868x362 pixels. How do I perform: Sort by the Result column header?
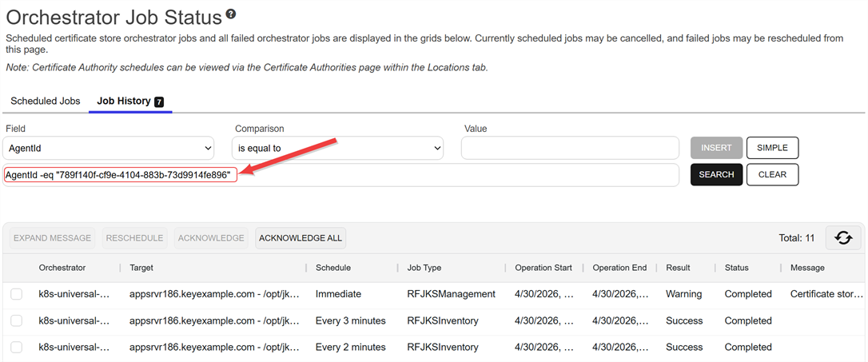678,268
